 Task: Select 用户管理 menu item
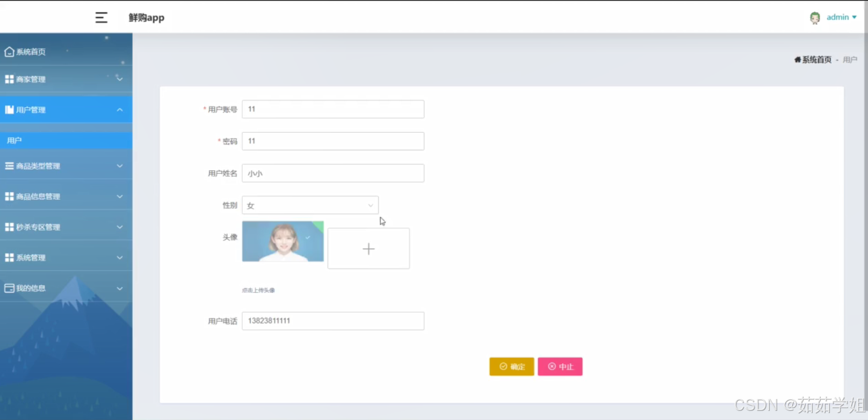66,110
